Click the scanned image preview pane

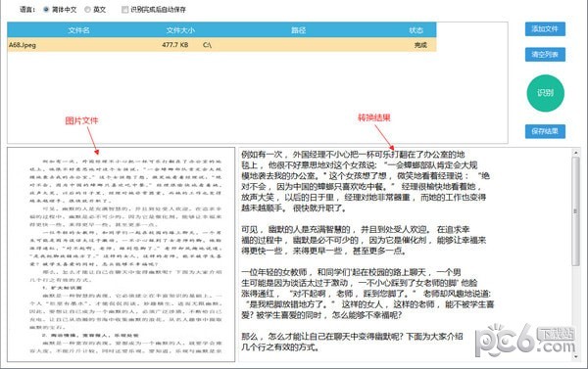122,254
